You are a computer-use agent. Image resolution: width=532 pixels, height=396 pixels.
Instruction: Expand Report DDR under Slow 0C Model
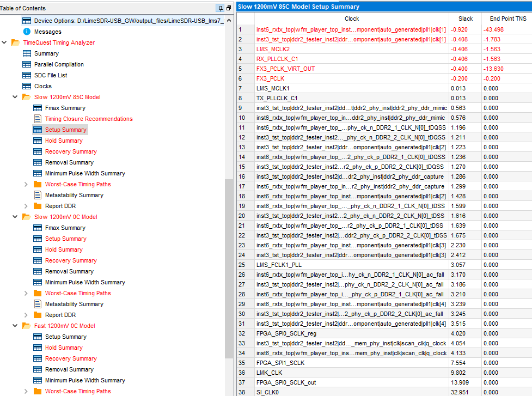point(26,315)
